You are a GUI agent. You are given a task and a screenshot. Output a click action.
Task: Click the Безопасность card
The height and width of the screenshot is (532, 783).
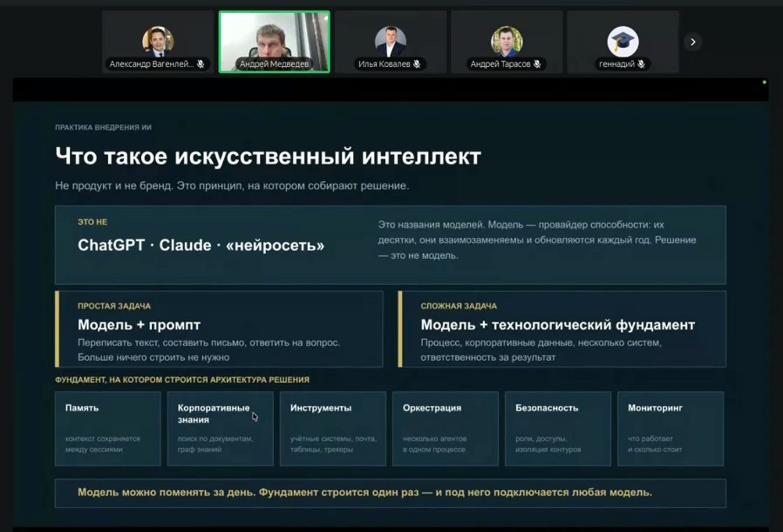(558, 429)
